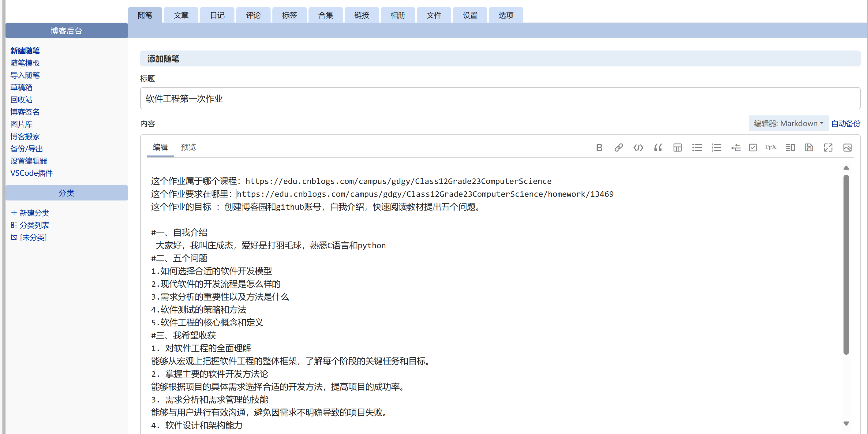Open the 编辑器: Markdown dropdown

pyautogui.click(x=788, y=123)
